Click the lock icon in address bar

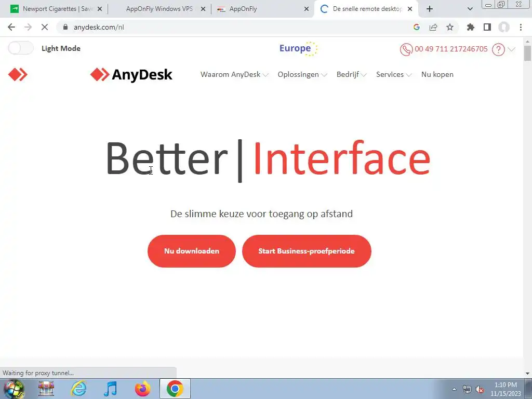(x=65, y=27)
